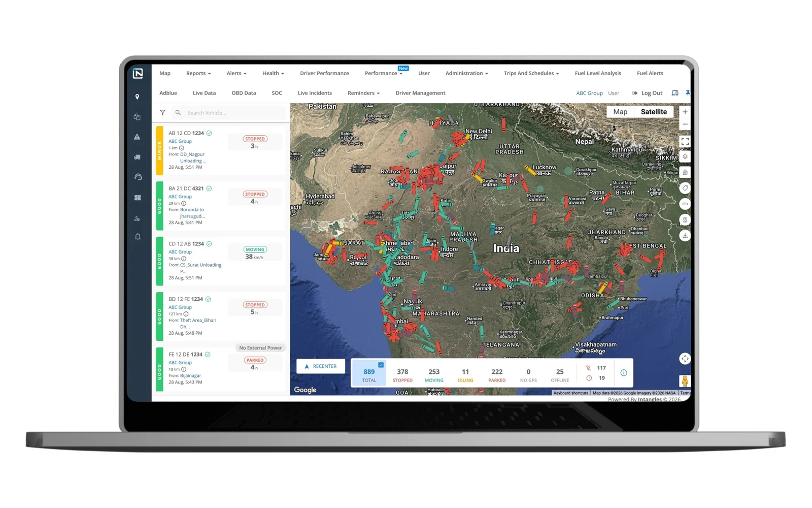Click the link icon on map toolbar
Screen dimensions: 812x508
click(685, 204)
